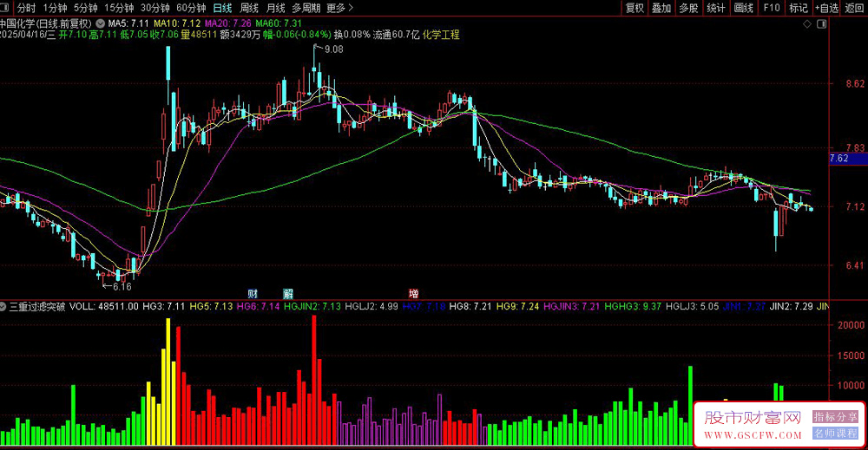This screenshot has height=450, width=868.
Task: Click the MA60: 7.31 indicator label
Action: click(x=279, y=23)
